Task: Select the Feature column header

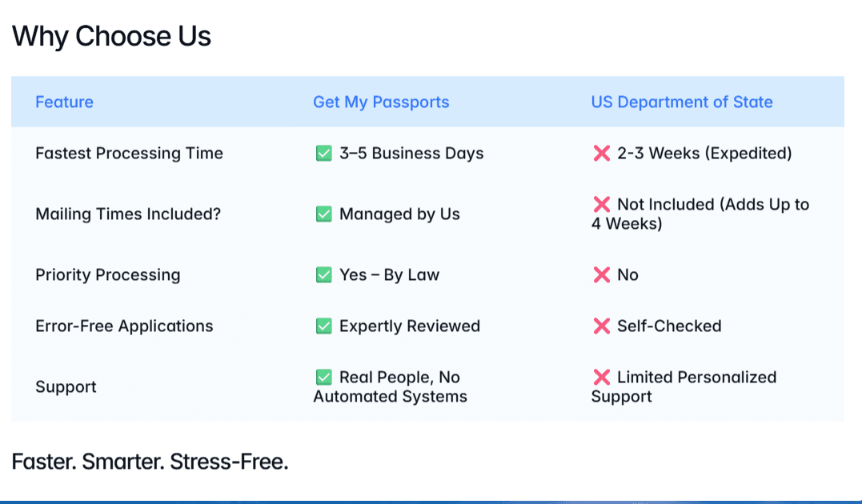Action: (64, 102)
